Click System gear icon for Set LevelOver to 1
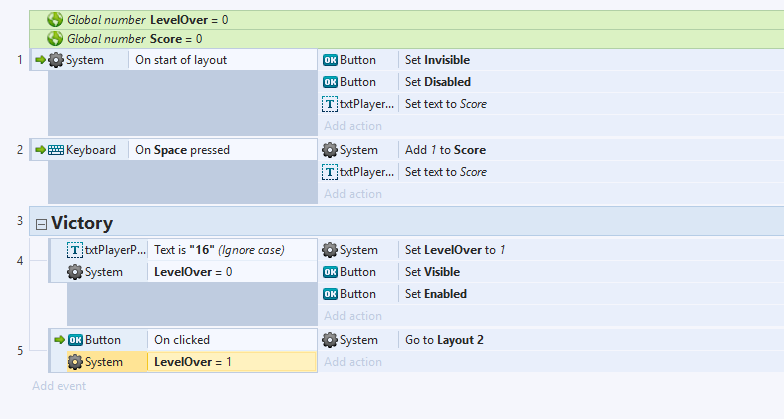Viewport: 784px width, 419px height. pos(330,250)
